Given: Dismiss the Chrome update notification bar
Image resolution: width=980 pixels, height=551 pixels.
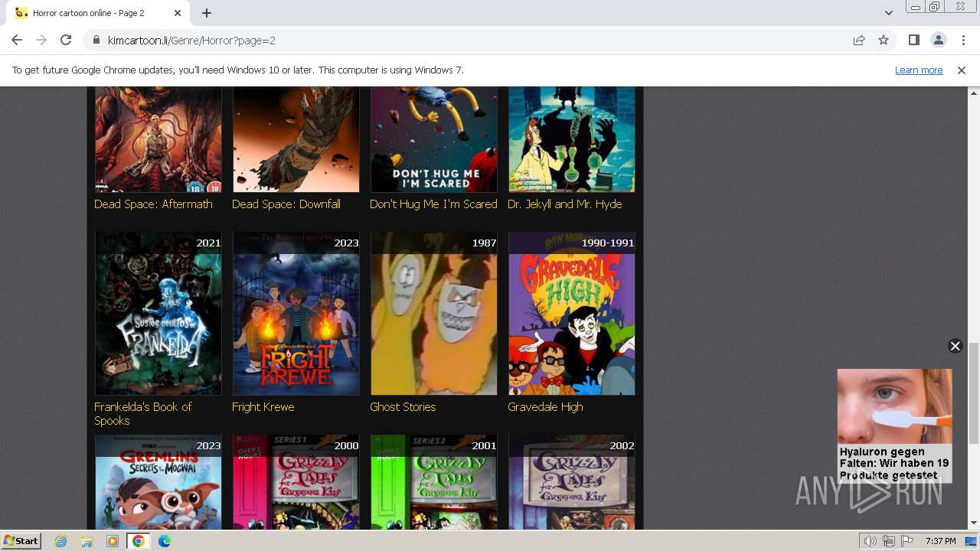Looking at the screenshot, I should (962, 70).
